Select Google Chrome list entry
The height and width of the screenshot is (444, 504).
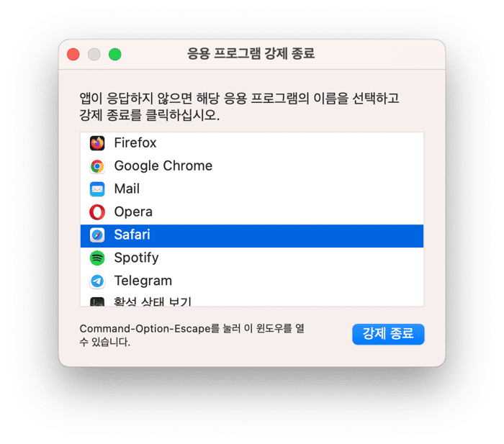coord(252,166)
